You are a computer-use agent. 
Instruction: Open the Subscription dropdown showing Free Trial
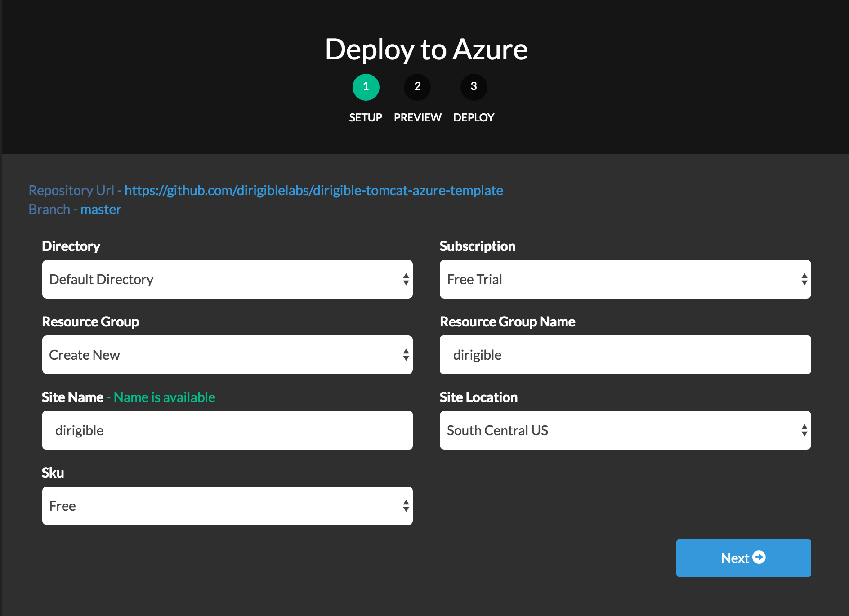[626, 279]
